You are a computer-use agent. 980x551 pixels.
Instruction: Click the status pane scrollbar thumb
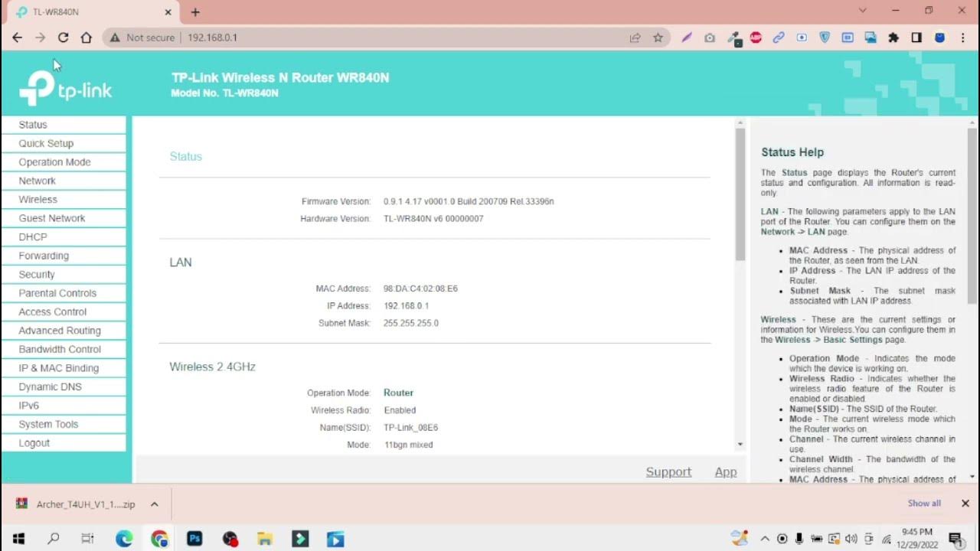[x=740, y=194]
